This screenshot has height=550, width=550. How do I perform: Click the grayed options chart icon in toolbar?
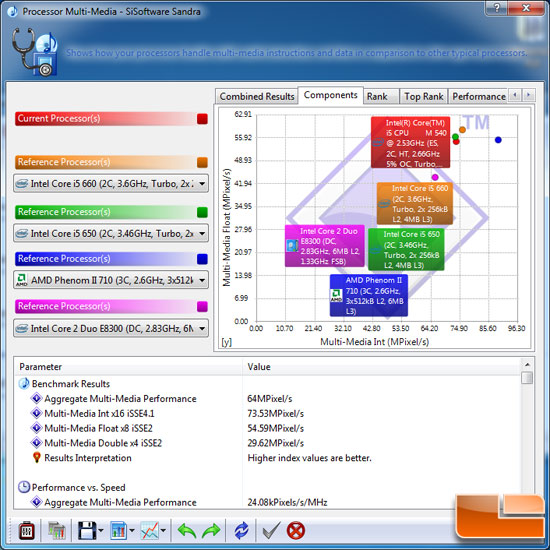57,530
